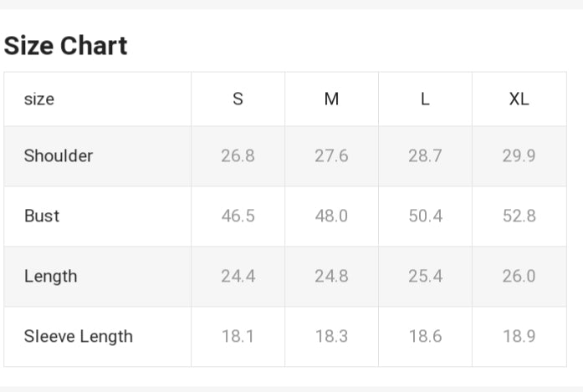Select the Bust row label
The height and width of the screenshot is (392, 583).
coord(42,216)
